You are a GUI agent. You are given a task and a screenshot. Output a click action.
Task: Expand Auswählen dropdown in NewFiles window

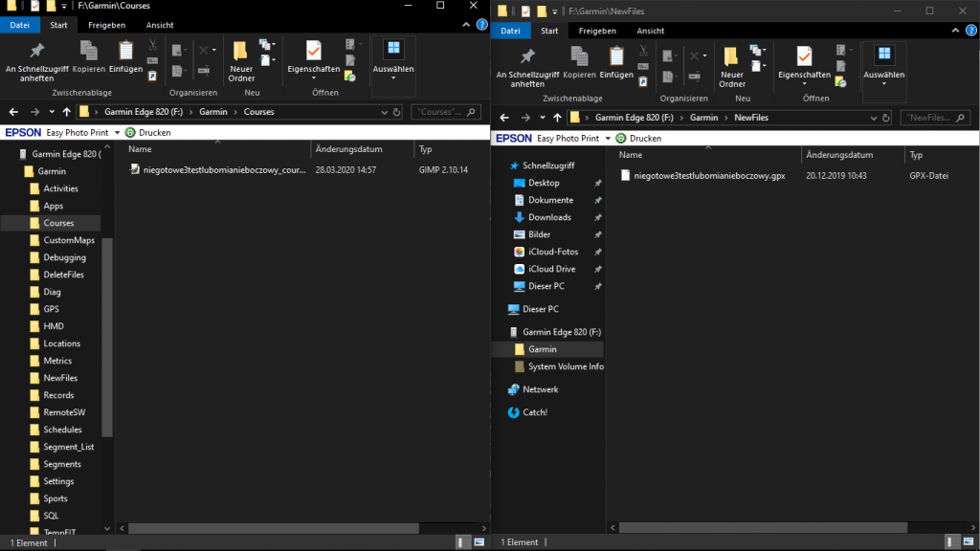[x=883, y=83]
